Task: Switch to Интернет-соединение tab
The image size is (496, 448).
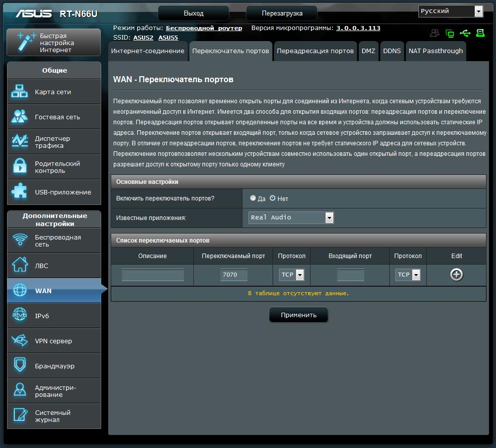Action: (x=147, y=51)
